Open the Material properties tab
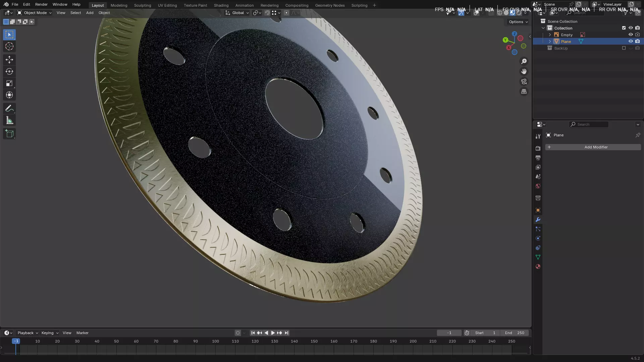The image size is (644, 362). pyautogui.click(x=538, y=266)
